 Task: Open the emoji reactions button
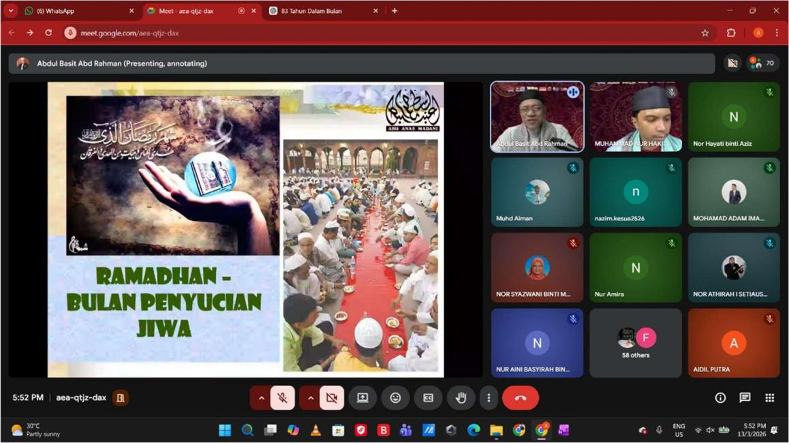[x=395, y=398]
